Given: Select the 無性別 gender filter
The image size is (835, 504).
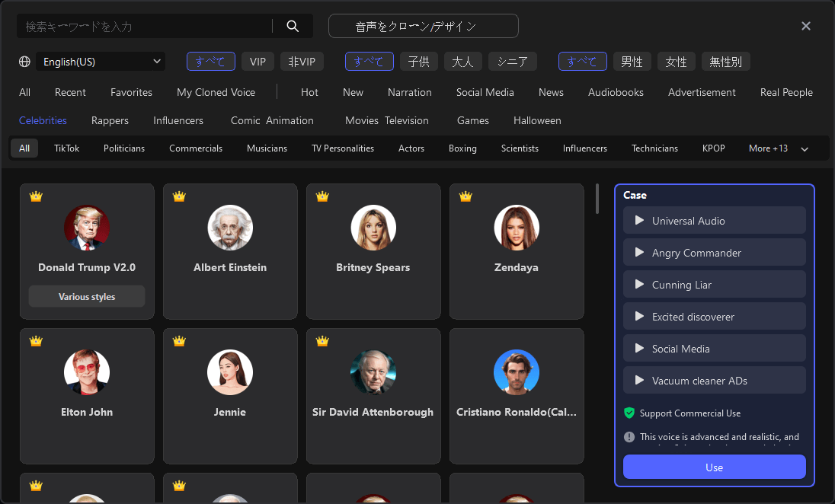Looking at the screenshot, I should (x=725, y=62).
